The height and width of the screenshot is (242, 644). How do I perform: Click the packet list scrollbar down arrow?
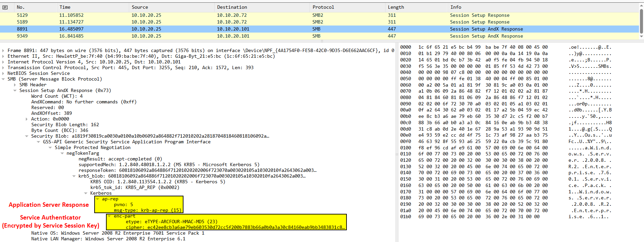[641, 36]
